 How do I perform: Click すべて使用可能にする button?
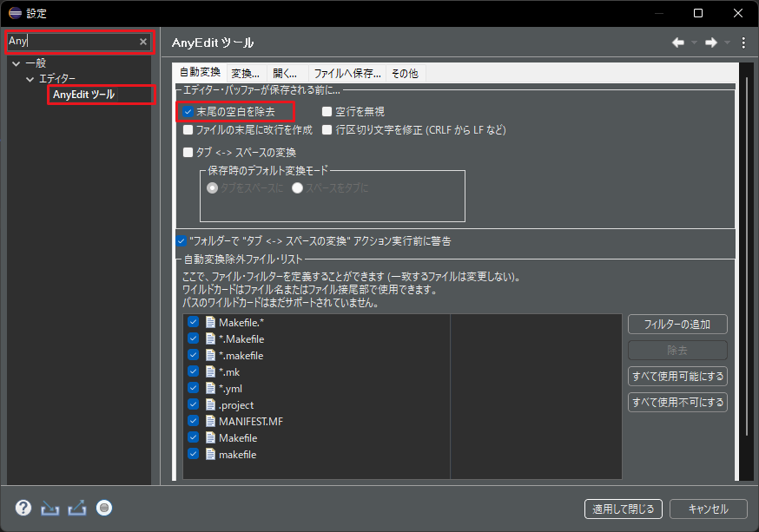[x=677, y=377]
